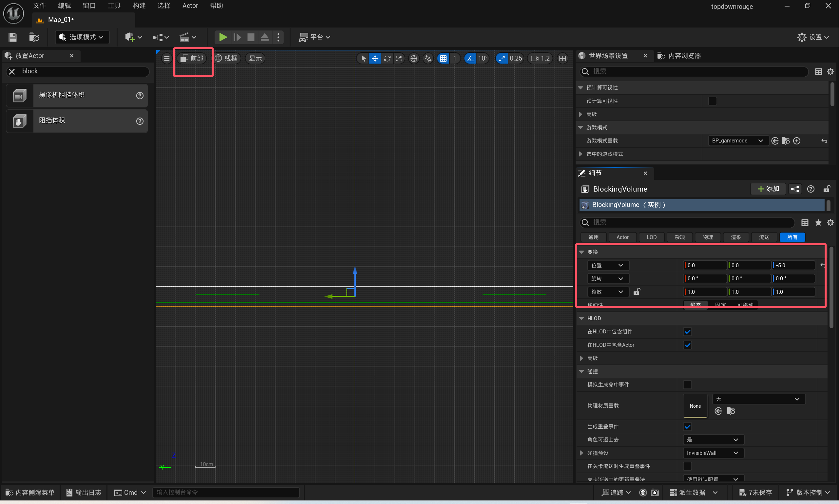Save the current level with the disk icon
Image resolution: width=839 pixels, height=504 pixels.
tap(12, 37)
